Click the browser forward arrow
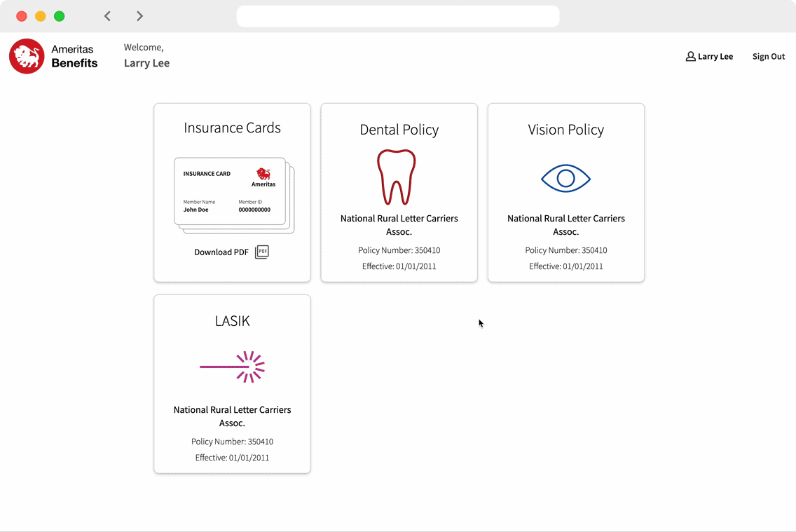Viewport: 796px width, 532px height. tap(139, 16)
